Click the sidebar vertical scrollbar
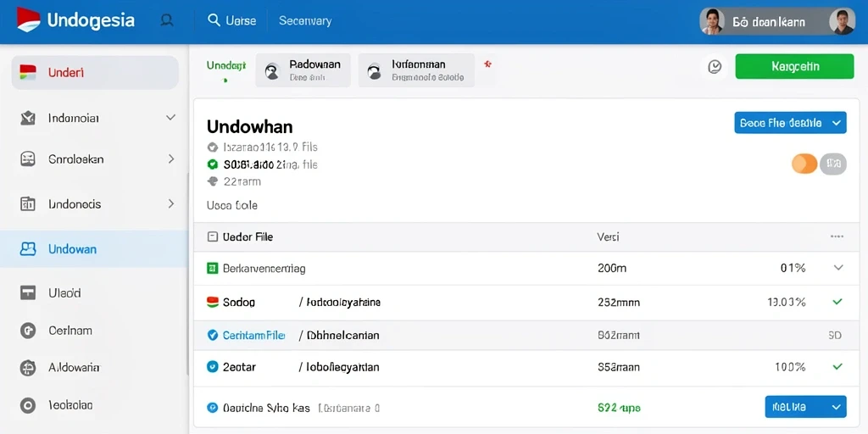Image resolution: width=868 pixels, height=434 pixels. (187, 277)
